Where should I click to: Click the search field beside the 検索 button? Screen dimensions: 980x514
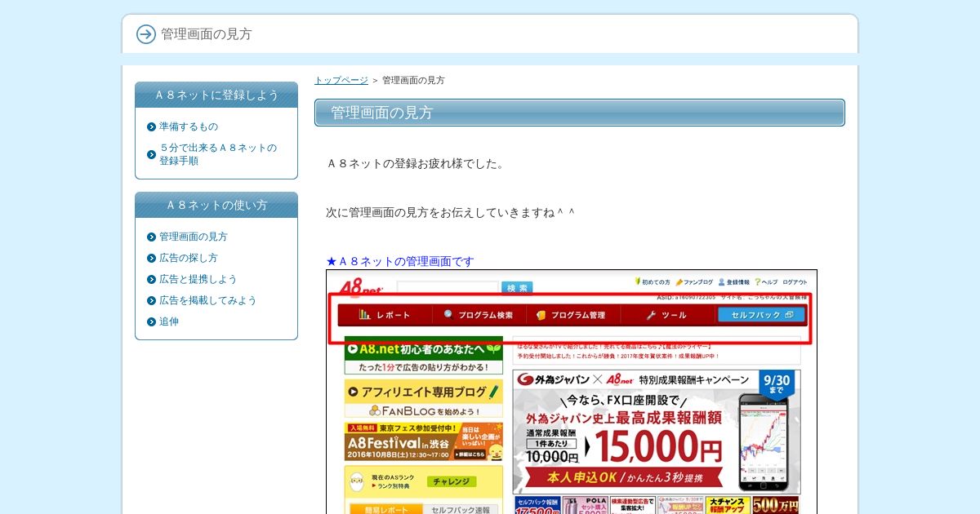pos(448,288)
